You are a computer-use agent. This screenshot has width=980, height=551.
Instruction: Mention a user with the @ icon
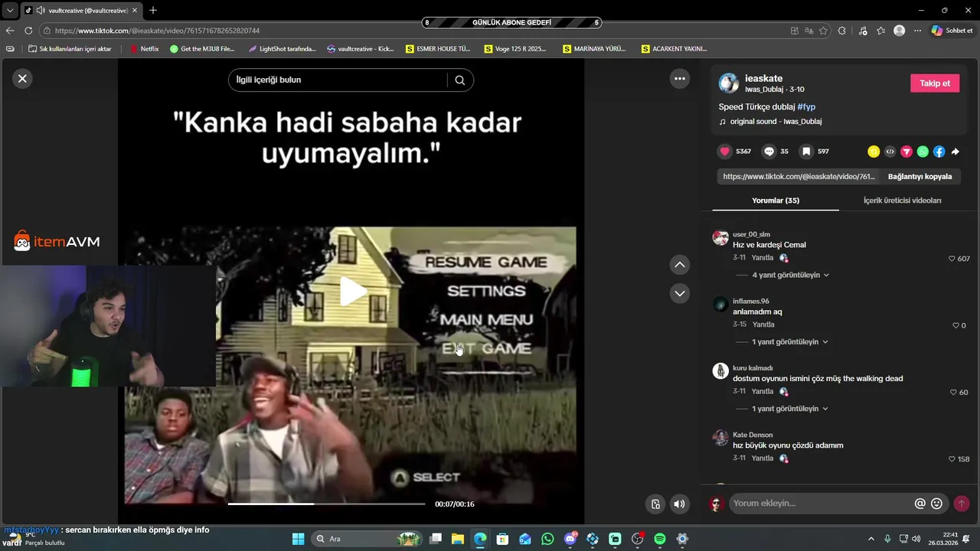[920, 504]
